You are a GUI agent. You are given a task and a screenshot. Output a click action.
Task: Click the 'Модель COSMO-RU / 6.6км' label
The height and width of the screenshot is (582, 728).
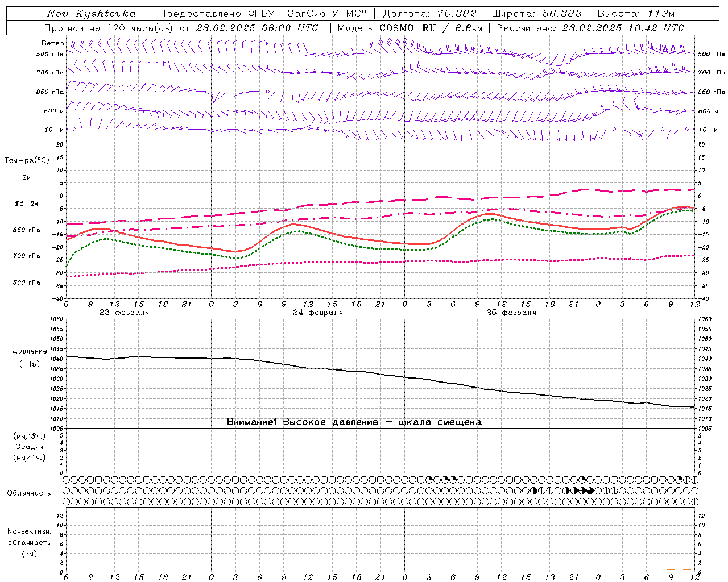410,28
